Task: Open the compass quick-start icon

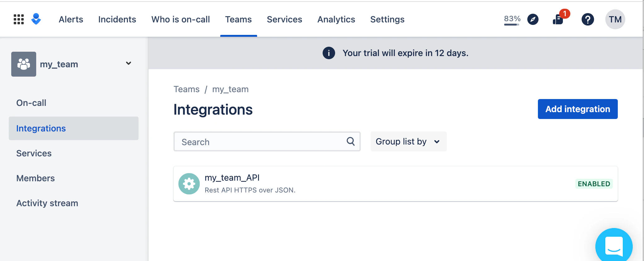Action: point(533,19)
